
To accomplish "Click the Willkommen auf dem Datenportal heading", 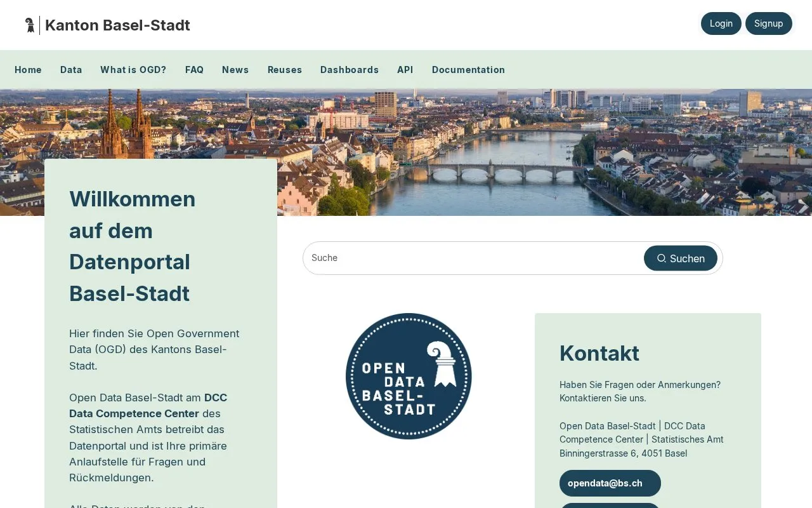I will [133, 246].
